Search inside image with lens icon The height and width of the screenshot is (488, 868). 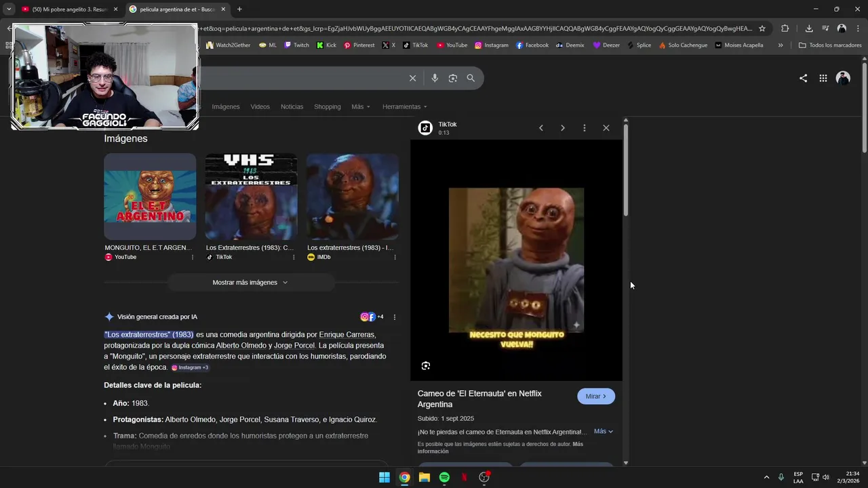pyautogui.click(x=426, y=366)
